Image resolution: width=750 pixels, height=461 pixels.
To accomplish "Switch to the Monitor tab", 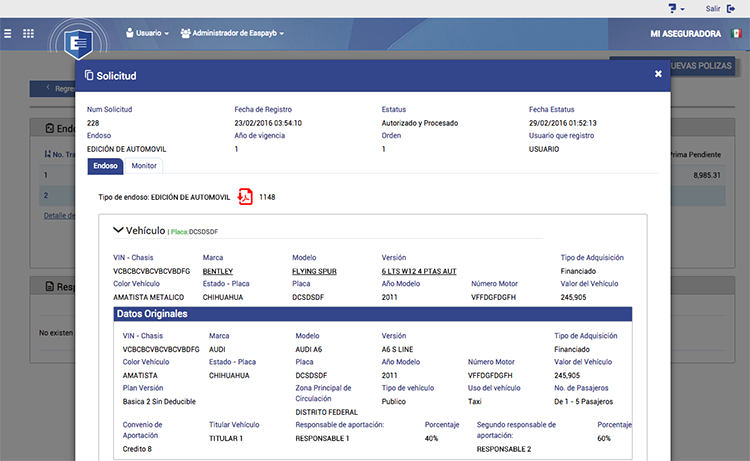I will click(x=144, y=166).
